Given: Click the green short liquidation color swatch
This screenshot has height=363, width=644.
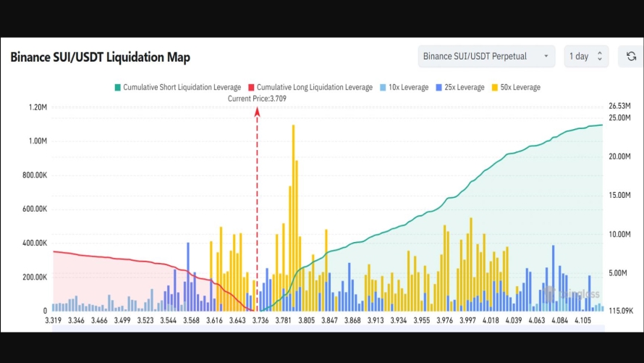Looking at the screenshot, I should click(x=117, y=87).
